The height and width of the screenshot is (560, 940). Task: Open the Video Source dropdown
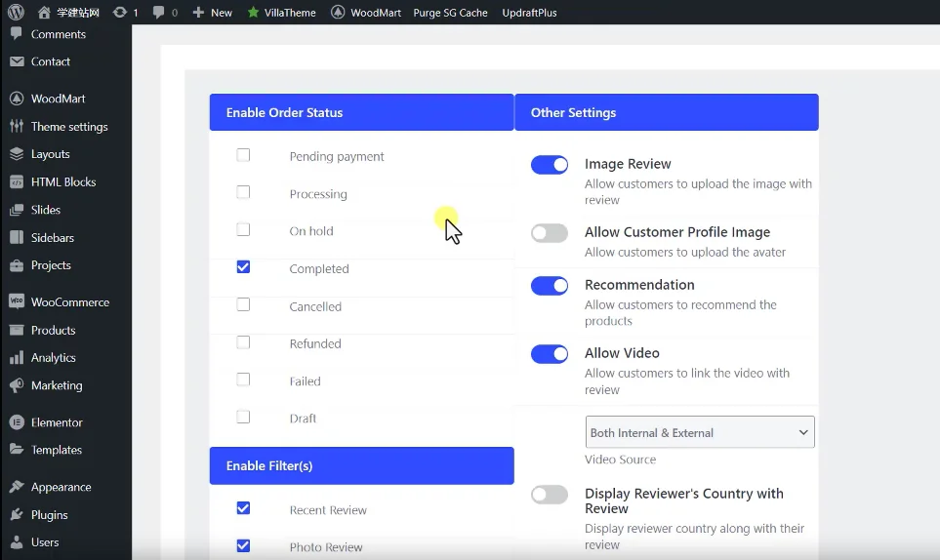coord(700,432)
